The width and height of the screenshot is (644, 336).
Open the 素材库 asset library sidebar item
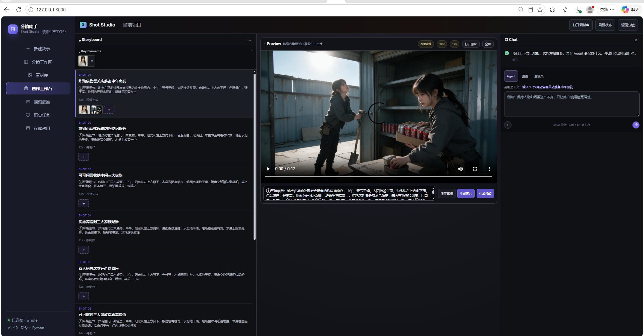tap(38, 75)
